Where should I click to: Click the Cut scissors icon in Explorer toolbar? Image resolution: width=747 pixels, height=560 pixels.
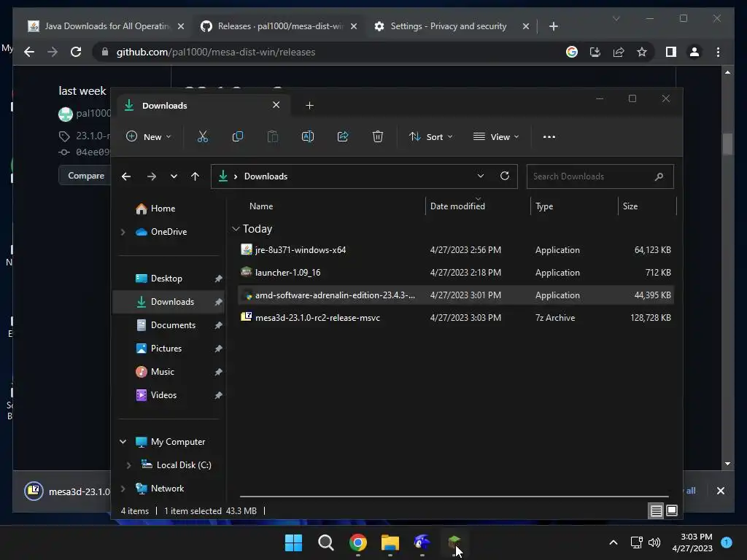pos(203,136)
